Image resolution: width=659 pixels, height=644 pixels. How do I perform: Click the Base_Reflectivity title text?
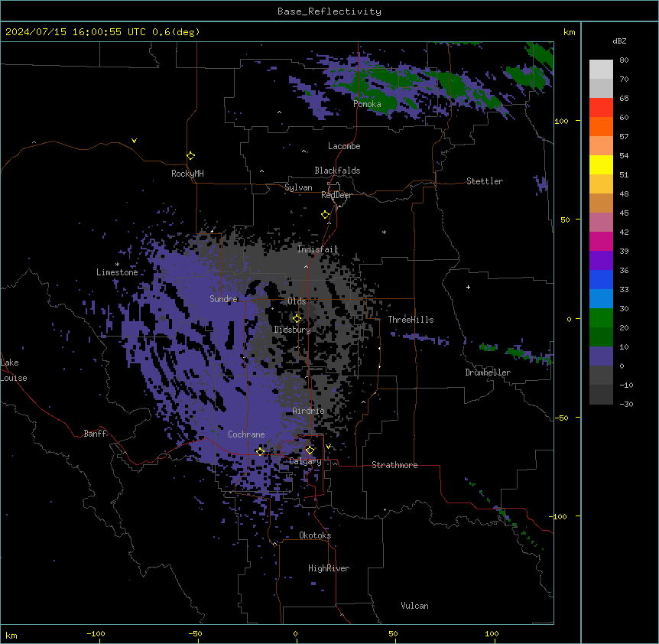pos(329,11)
